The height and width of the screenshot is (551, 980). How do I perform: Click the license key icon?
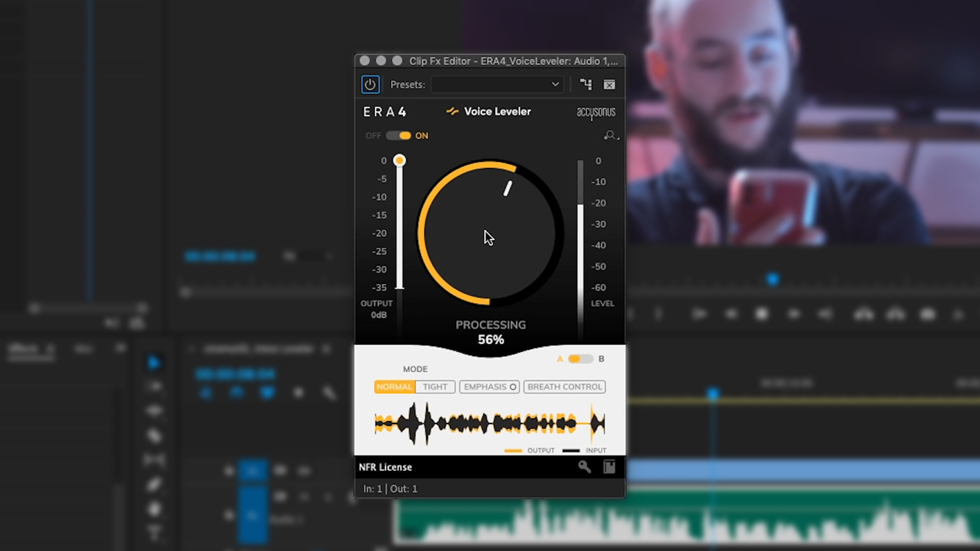[584, 467]
